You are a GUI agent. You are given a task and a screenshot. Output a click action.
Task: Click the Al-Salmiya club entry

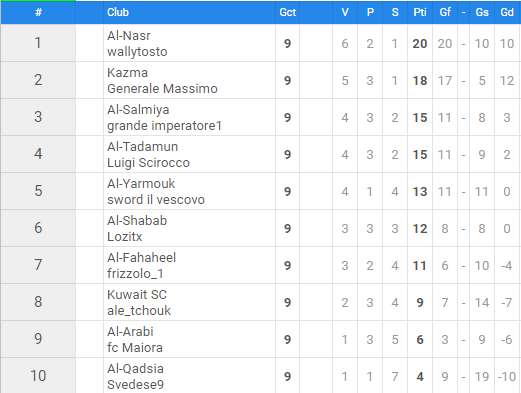(x=138, y=110)
